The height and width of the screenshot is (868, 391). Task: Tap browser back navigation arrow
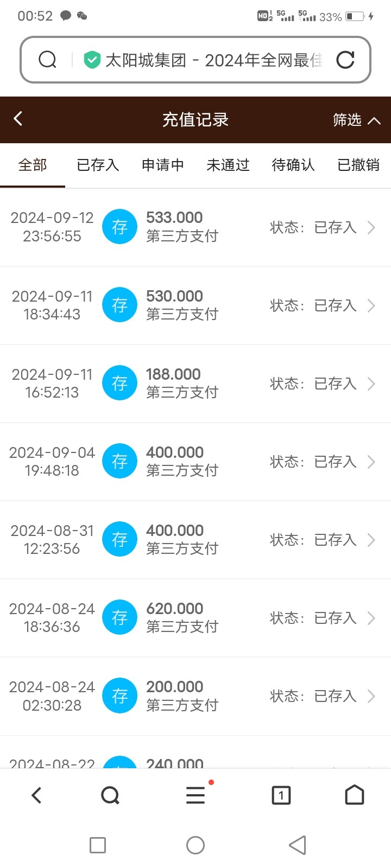click(x=36, y=795)
